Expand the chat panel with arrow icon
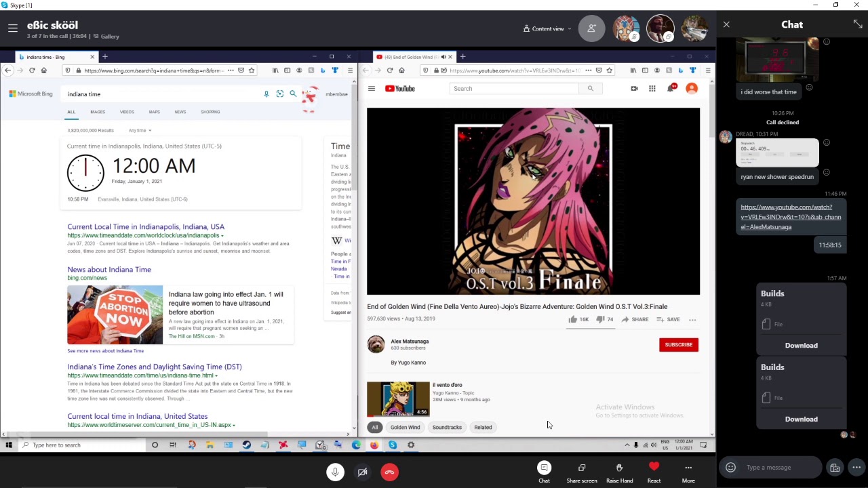This screenshot has width=868, height=488. click(858, 24)
